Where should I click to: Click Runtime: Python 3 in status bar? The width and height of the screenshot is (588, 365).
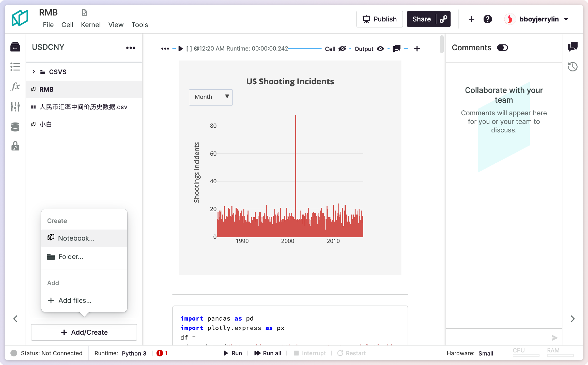coord(120,353)
